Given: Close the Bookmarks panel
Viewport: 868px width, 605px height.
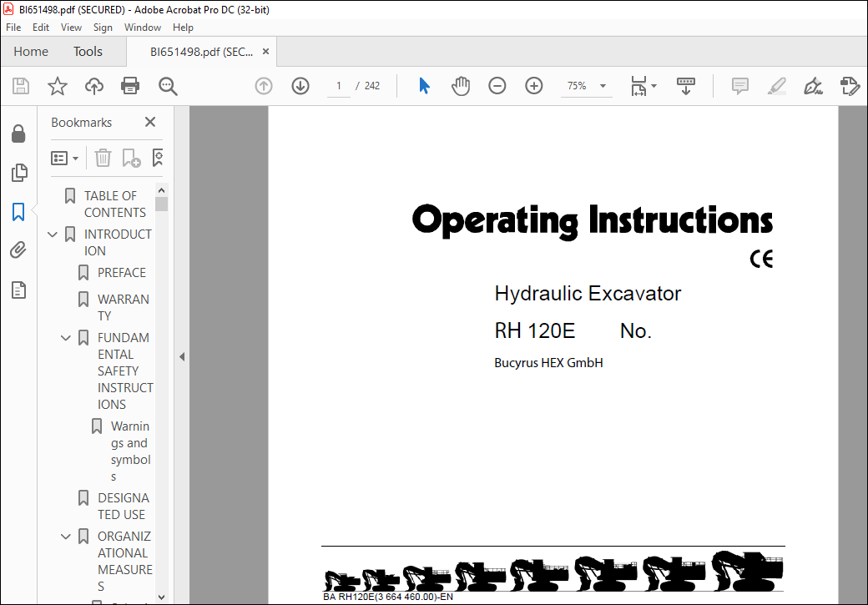Looking at the screenshot, I should pyautogui.click(x=150, y=122).
